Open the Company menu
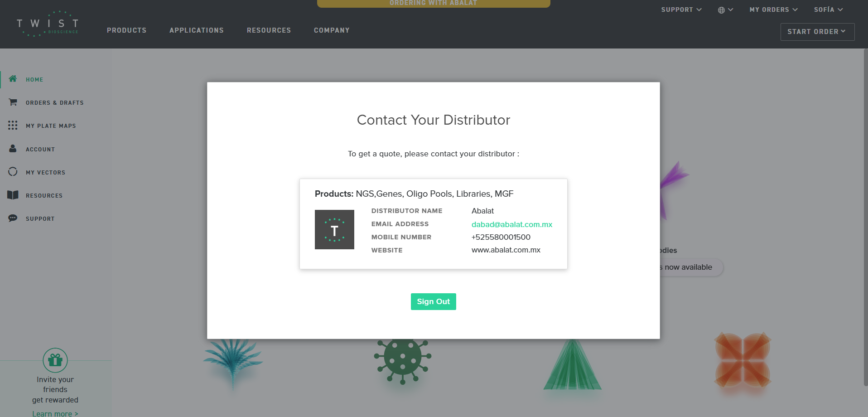868x417 pixels. coord(332,30)
